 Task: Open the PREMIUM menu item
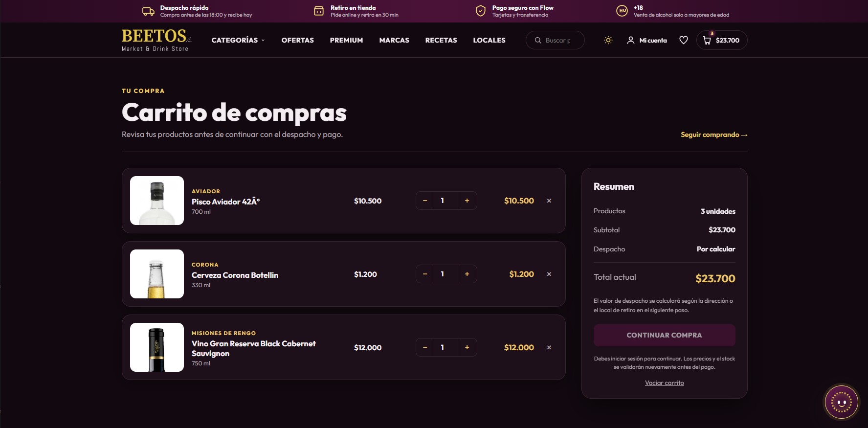coord(346,40)
